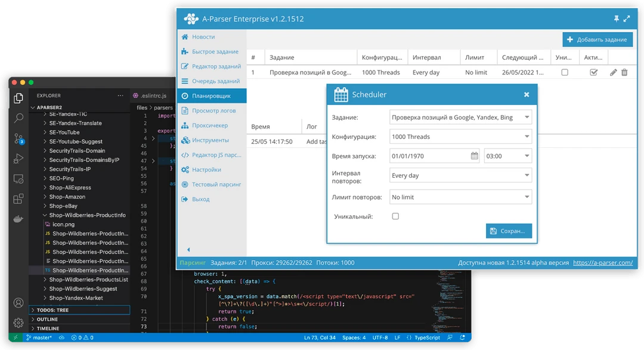Click the pencil edit icon in task row
This screenshot has width=644, height=350.
tap(614, 72)
